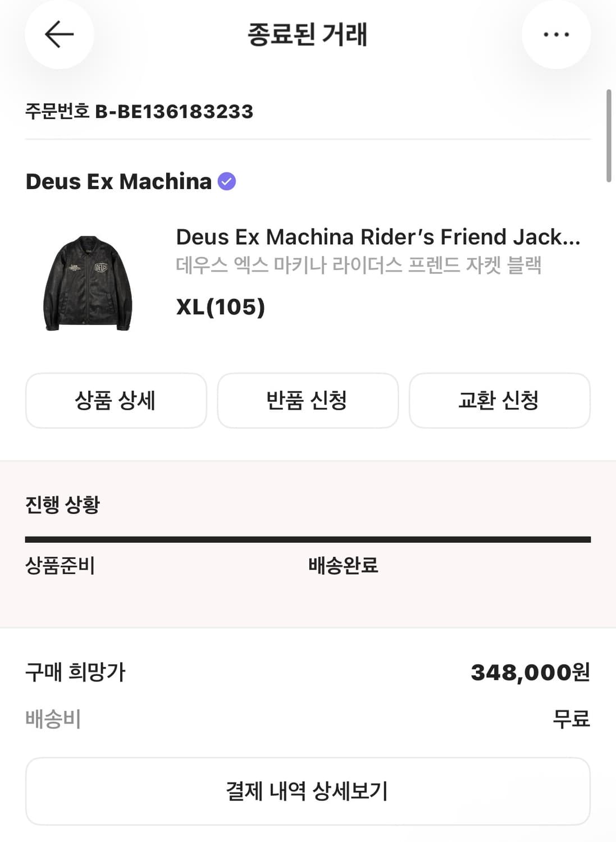Open the black jacket product thumbnail

pos(88,283)
